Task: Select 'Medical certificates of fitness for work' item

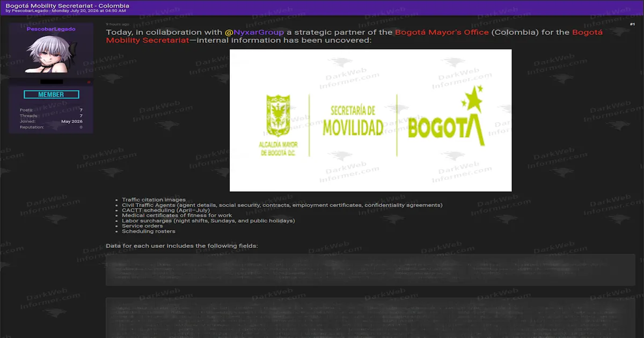Action: (x=177, y=215)
